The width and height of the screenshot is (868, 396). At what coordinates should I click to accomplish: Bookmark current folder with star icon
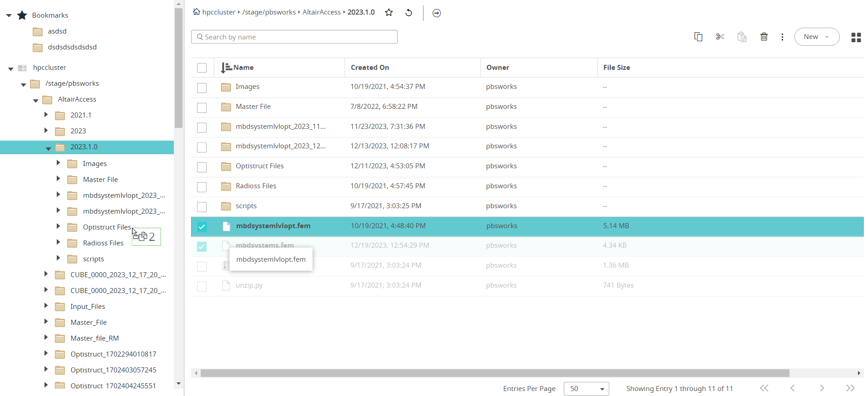tap(389, 13)
